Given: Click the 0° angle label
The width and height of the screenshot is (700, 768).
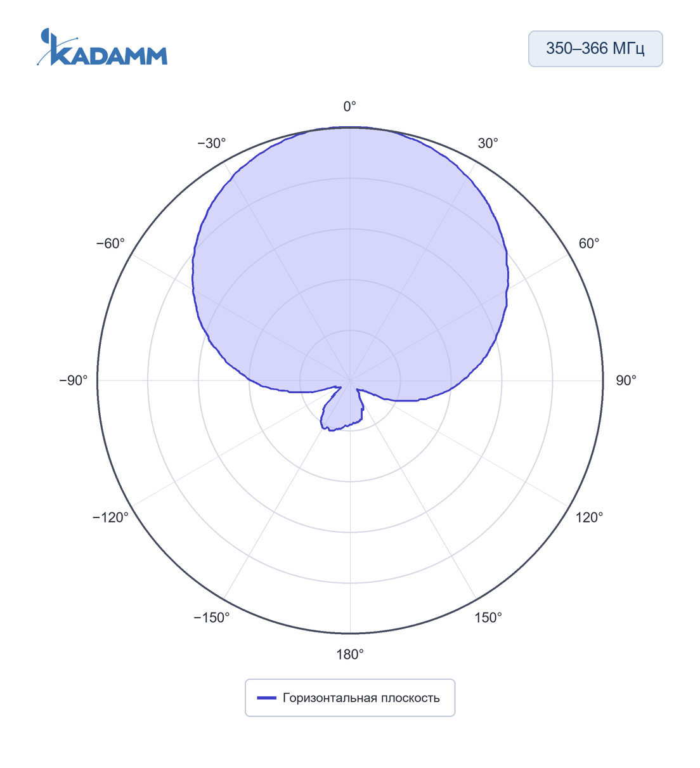Looking at the screenshot, I should coord(350,107).
